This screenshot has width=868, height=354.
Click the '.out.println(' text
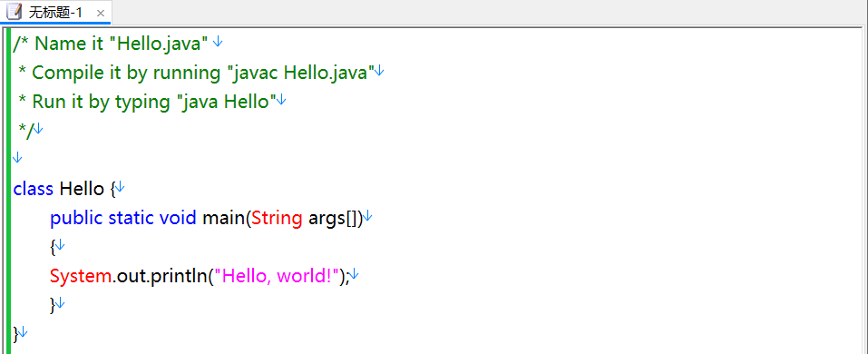point(163,276)
